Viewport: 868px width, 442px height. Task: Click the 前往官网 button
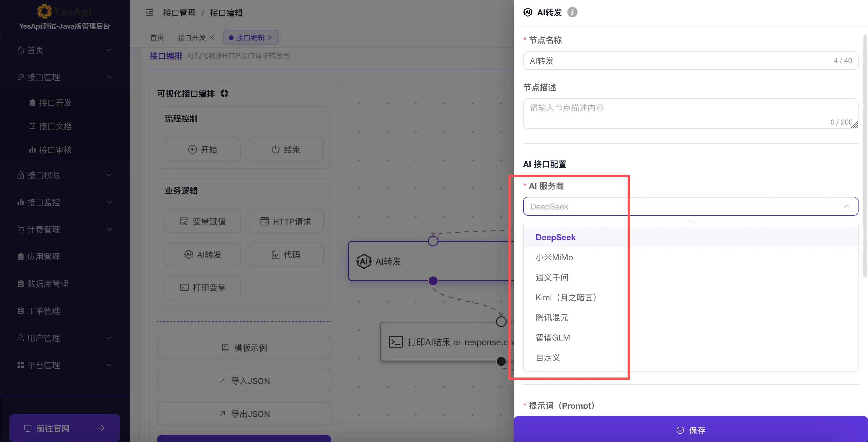click(65, 428)
